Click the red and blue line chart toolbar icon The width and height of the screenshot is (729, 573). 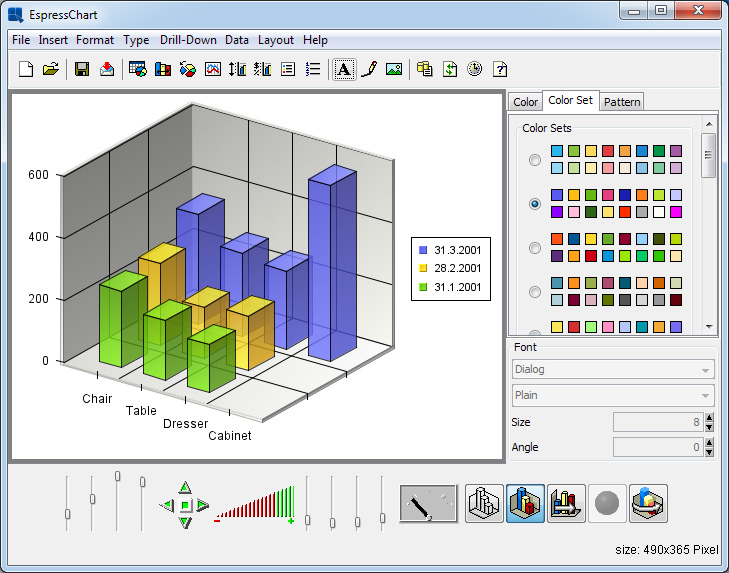coord(213,69)
